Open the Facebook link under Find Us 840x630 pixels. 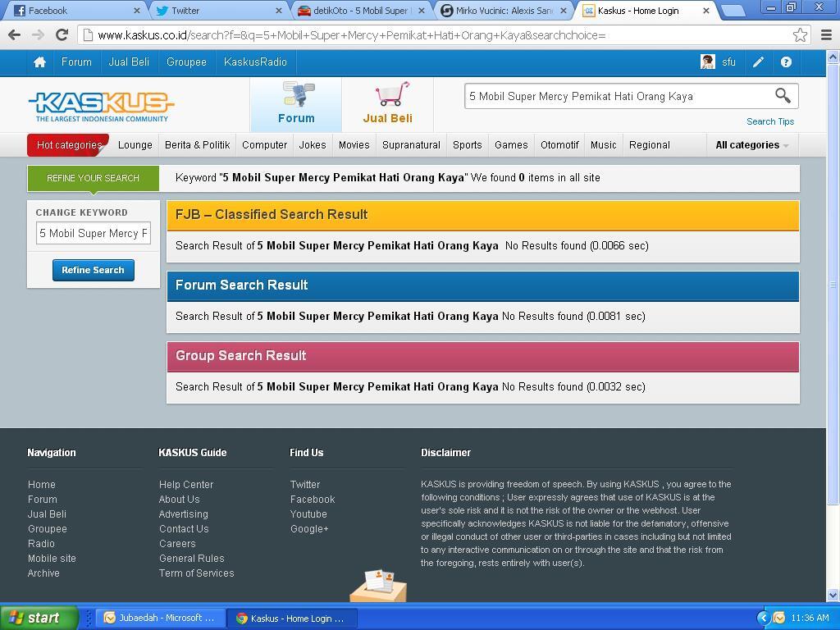(x=313, y=500)
